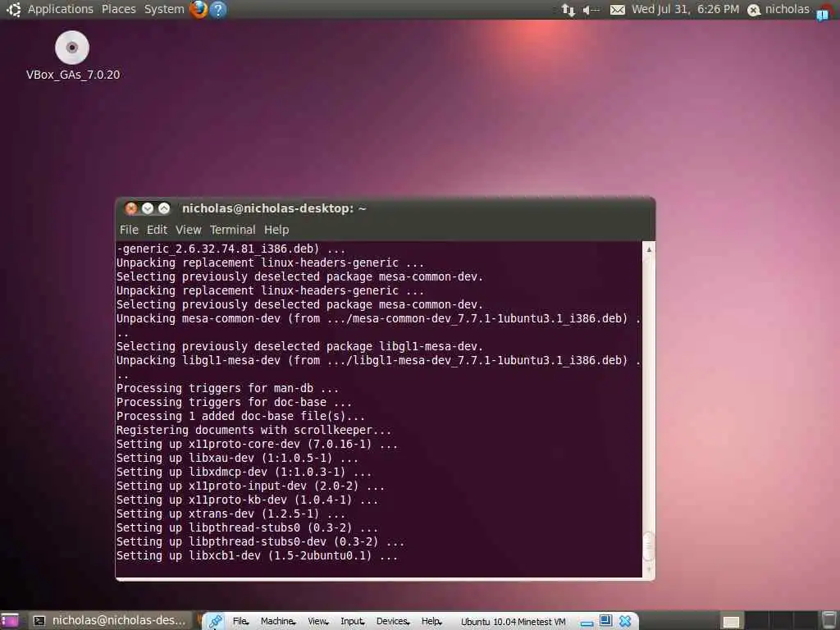This screenshot has height=630, width=840.
Task: Maximize the terminal window
Action: point(164,208)
